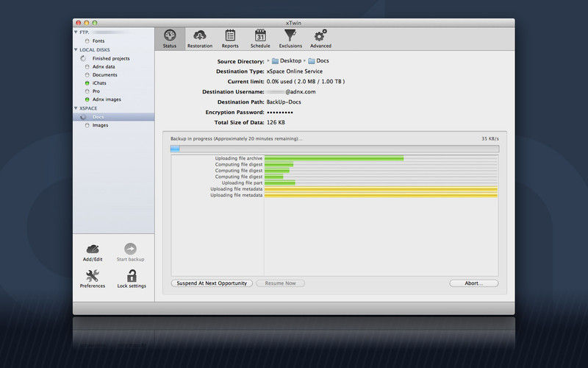Click the yellow bar of the last Uploading file metadata row
Screen dimensions: 588x368
(381, 195)
